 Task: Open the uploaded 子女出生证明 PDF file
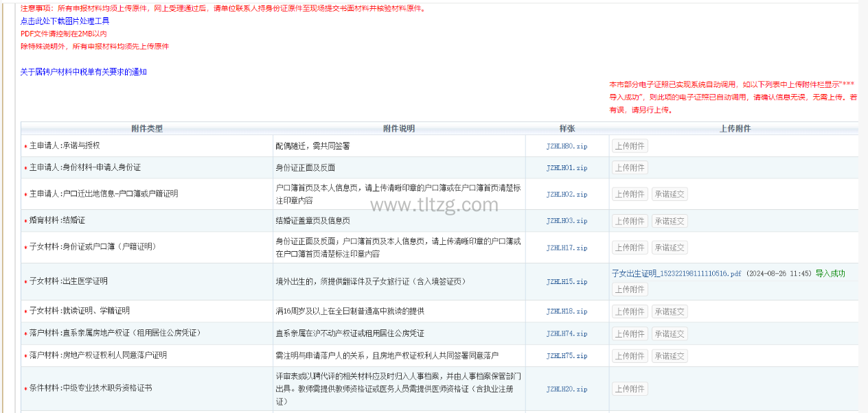point(676,274)
